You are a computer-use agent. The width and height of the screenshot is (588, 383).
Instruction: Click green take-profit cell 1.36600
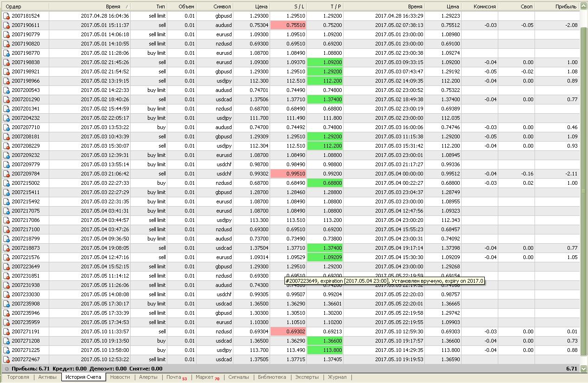(325, 341)
